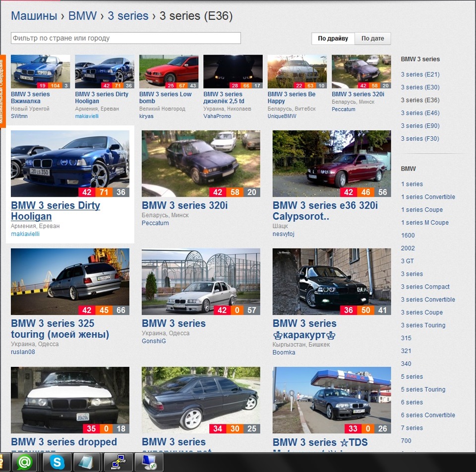Viewport: 476px width, 472px height.
Task: Open 3 series Convertible link
Action: tap(428, 299)
